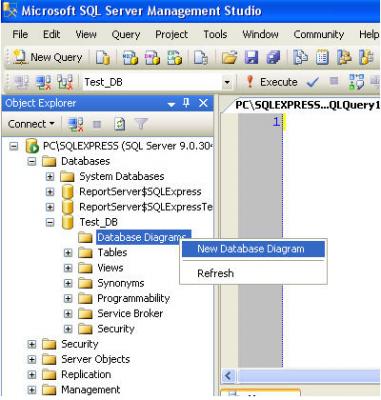The image size is (381, 400).
Task: Click the Change Connection icon
Action: click(65, 82)
